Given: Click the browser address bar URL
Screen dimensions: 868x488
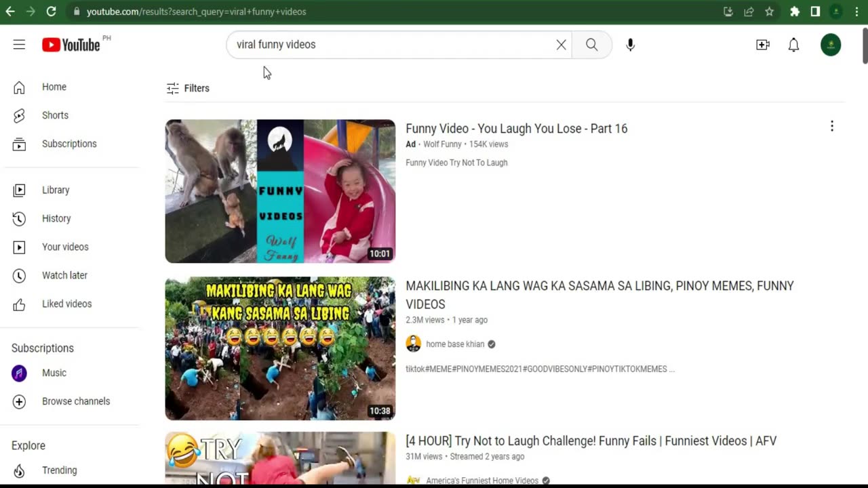Looking at the screenshot, I should pos(197,12).
